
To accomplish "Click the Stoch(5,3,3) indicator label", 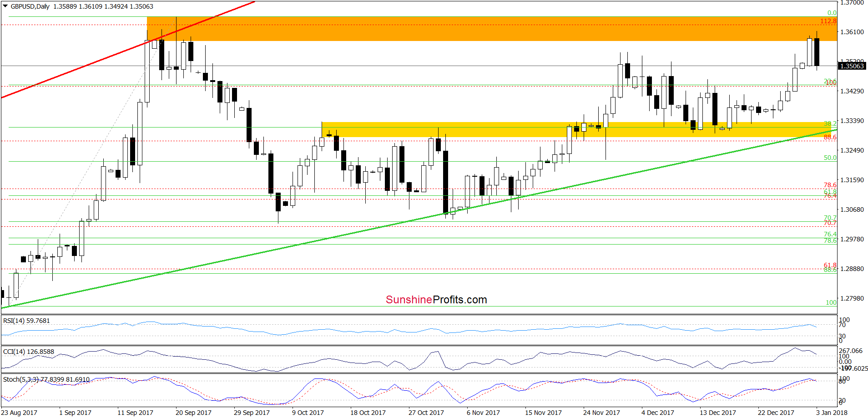I will pos(46,379).
